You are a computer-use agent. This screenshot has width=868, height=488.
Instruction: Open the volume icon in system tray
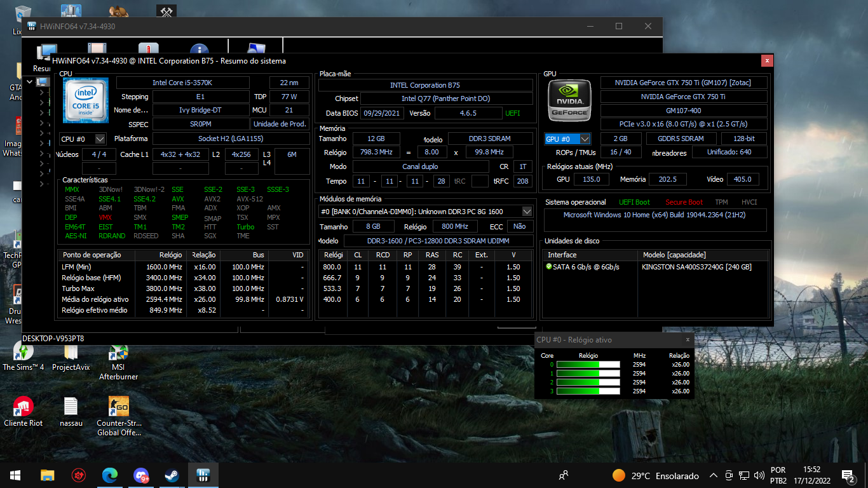point(758,475)
